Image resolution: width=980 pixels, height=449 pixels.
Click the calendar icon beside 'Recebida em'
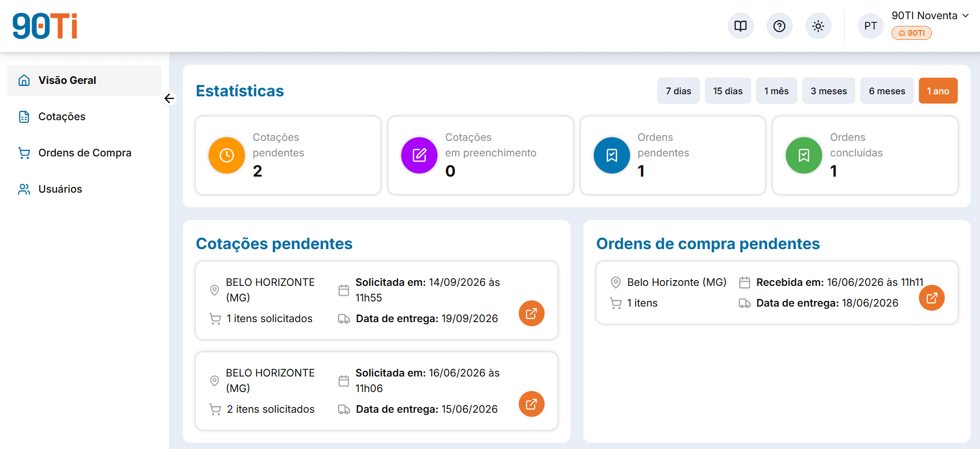click(744, 282)
